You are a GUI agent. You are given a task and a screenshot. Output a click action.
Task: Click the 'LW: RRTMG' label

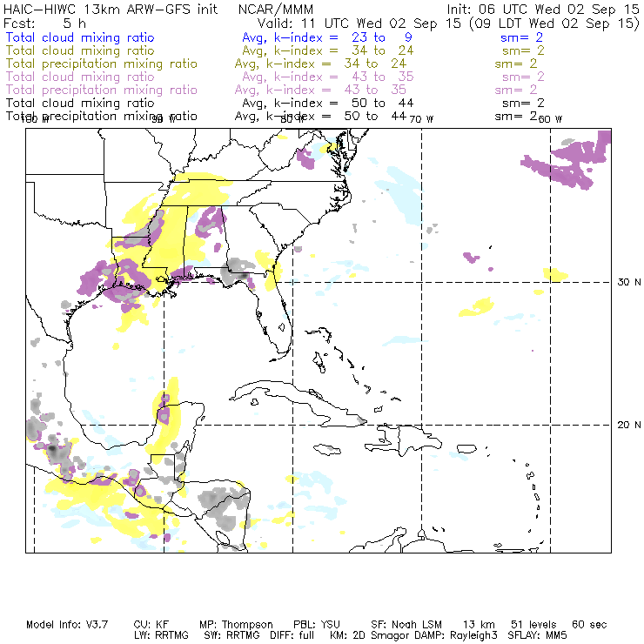tap(161, 635)
